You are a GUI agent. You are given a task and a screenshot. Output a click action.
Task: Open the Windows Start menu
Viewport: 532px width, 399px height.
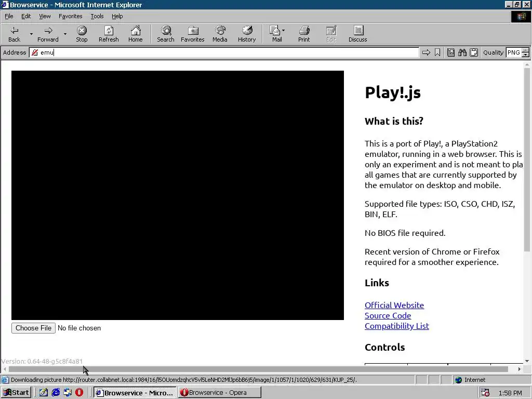(x=16, y=393)
